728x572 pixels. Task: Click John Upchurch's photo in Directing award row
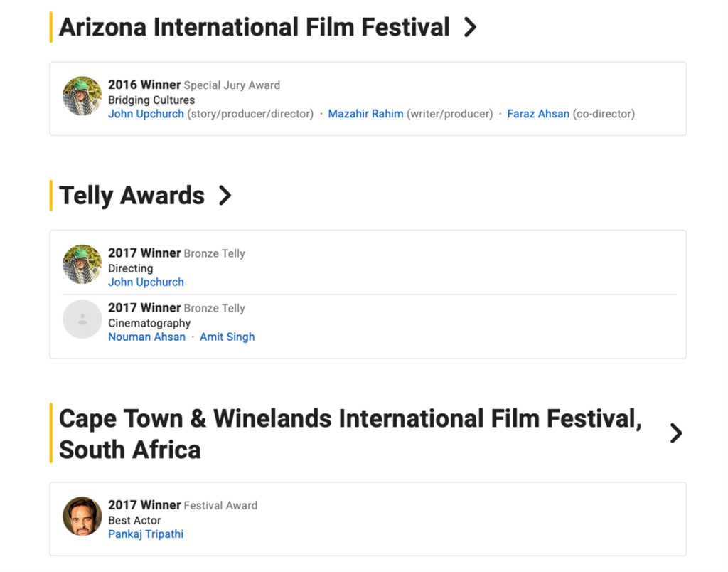coord(82,265)
